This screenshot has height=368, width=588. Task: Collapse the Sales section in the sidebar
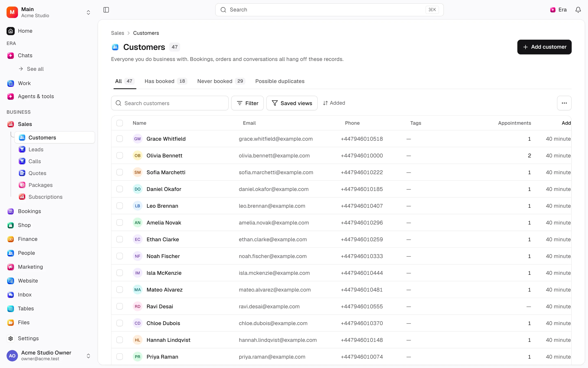tap(25, 124)
